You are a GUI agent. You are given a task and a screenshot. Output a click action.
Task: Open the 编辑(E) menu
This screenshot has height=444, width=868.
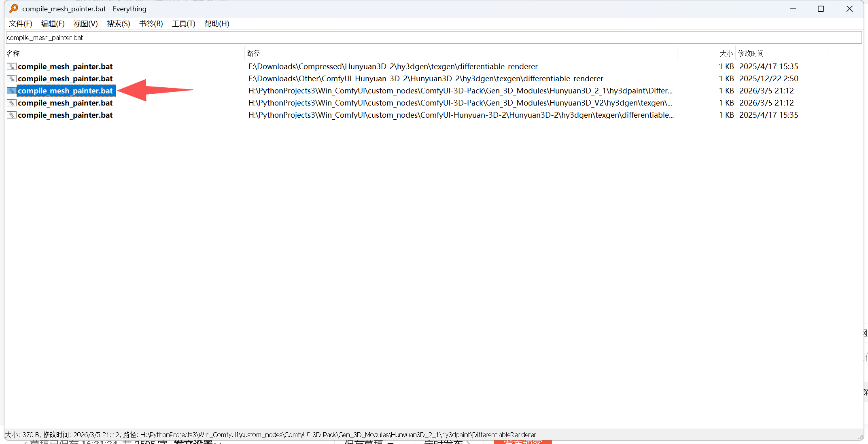(53, 24)
